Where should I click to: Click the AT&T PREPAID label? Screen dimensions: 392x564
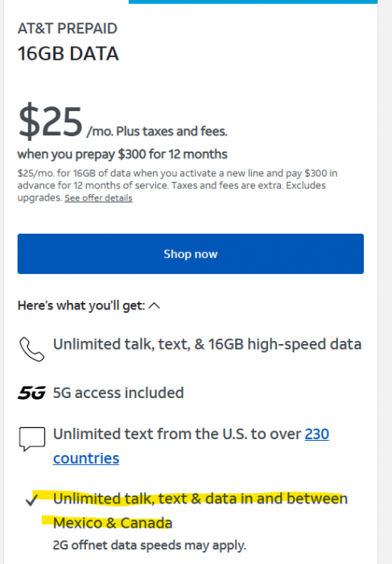click(68, 28)
